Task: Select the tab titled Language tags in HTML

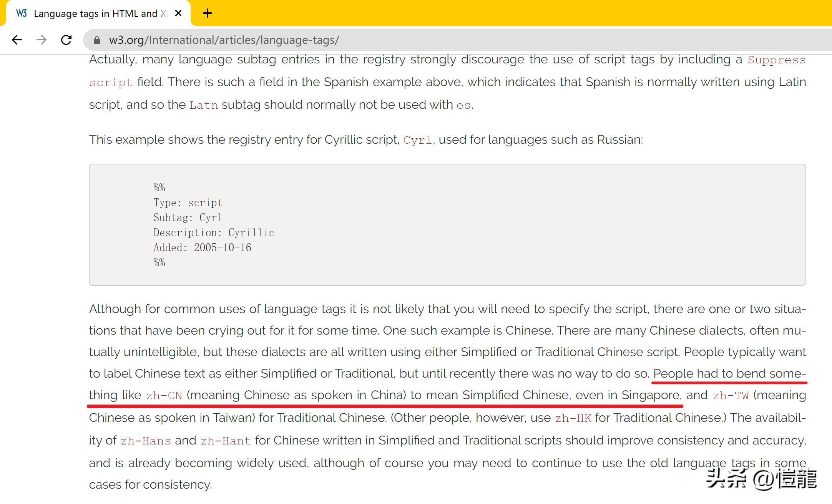Action: pos(96,13)
